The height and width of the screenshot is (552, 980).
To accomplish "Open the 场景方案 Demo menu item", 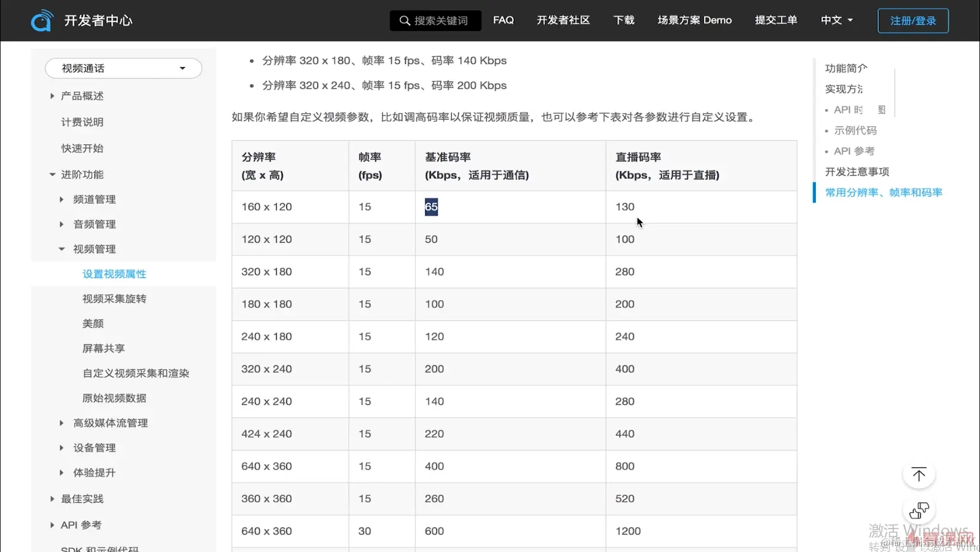I will click(x=694, y=20).
